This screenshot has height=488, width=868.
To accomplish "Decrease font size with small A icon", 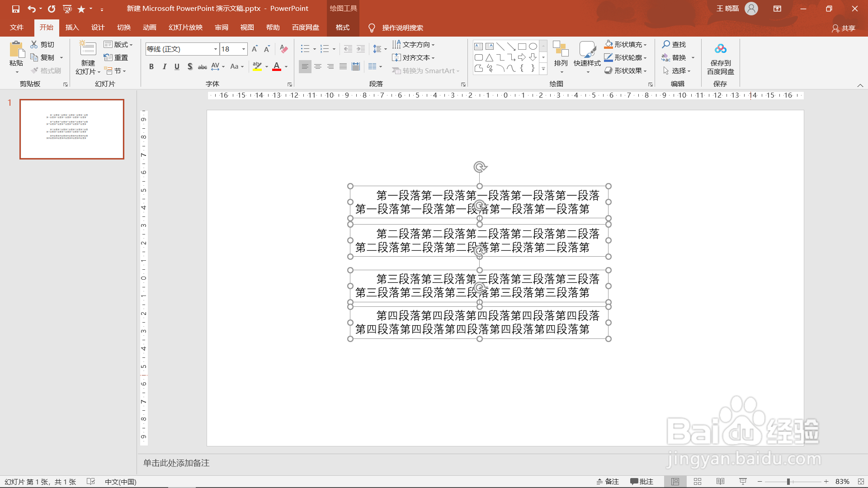I will click(x=267, y=49).
